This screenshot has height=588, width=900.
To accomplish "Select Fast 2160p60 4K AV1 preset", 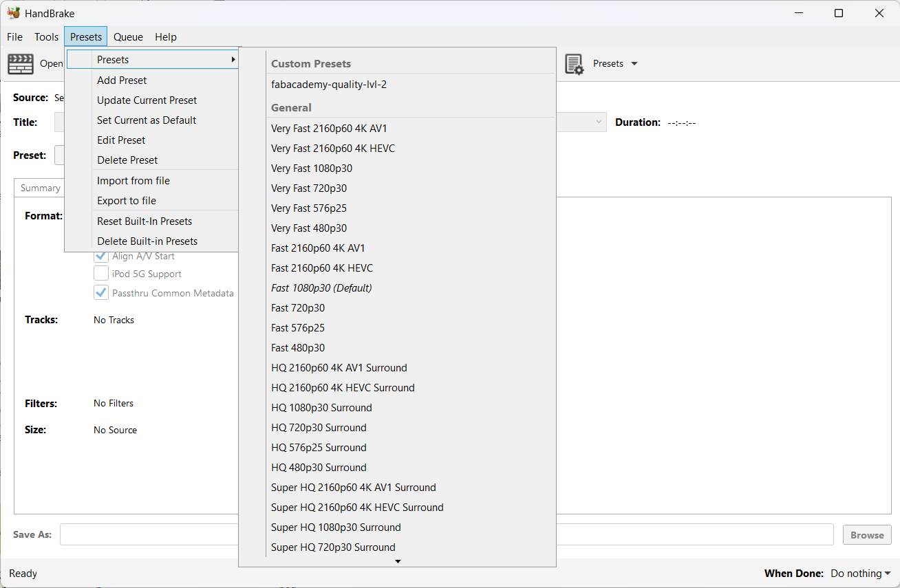I will click(397, 248).
